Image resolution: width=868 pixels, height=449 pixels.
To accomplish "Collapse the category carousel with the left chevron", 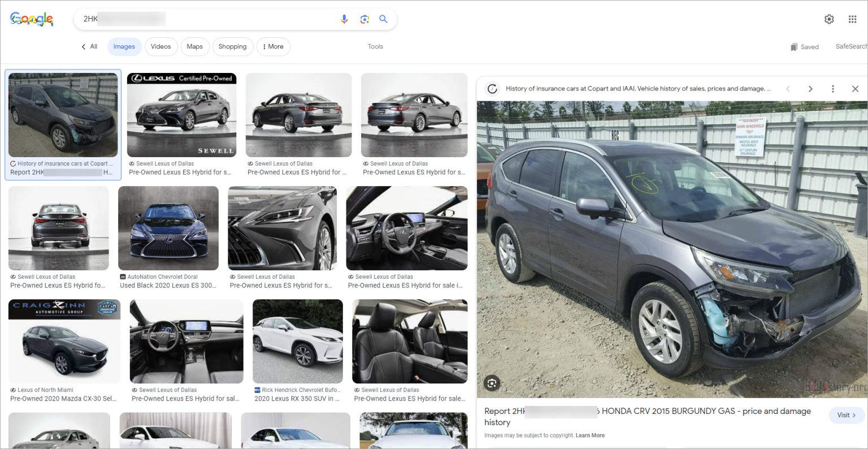I will pyautogui.click(x=84, y=46).
